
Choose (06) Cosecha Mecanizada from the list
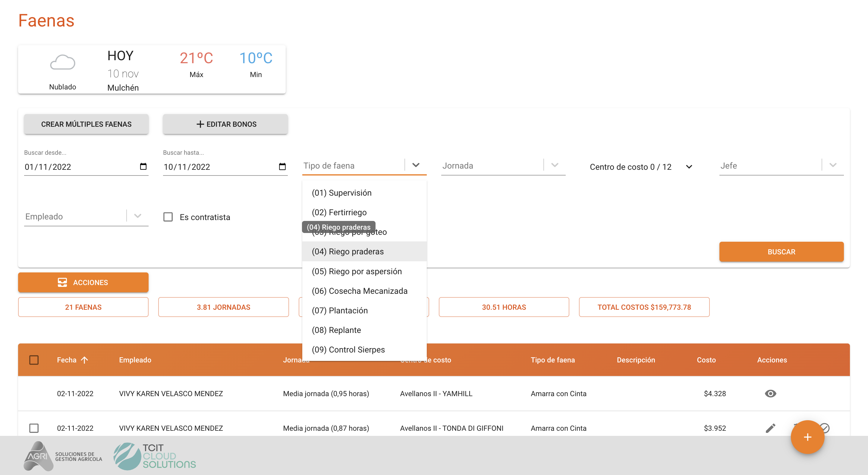[x=360, y=291]
